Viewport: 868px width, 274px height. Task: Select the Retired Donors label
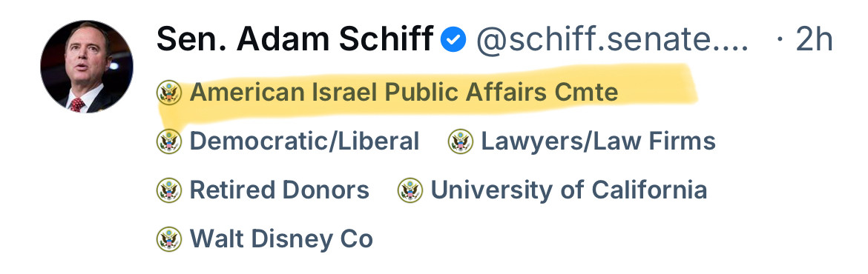(280, 190)
